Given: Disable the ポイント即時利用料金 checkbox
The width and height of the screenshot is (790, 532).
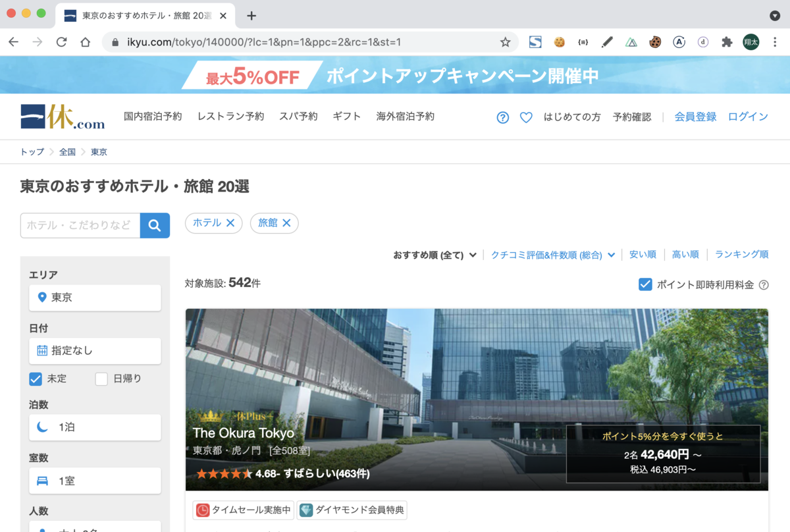Looking at the screenshot, I should [646, 284].
